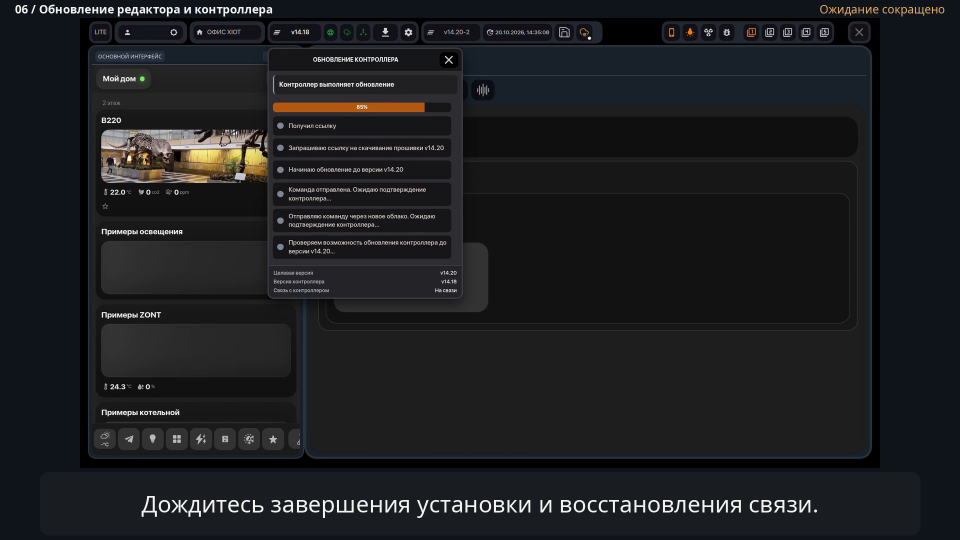
Task: Click the 22.0 temperature reading in B220
Action: 117,192
